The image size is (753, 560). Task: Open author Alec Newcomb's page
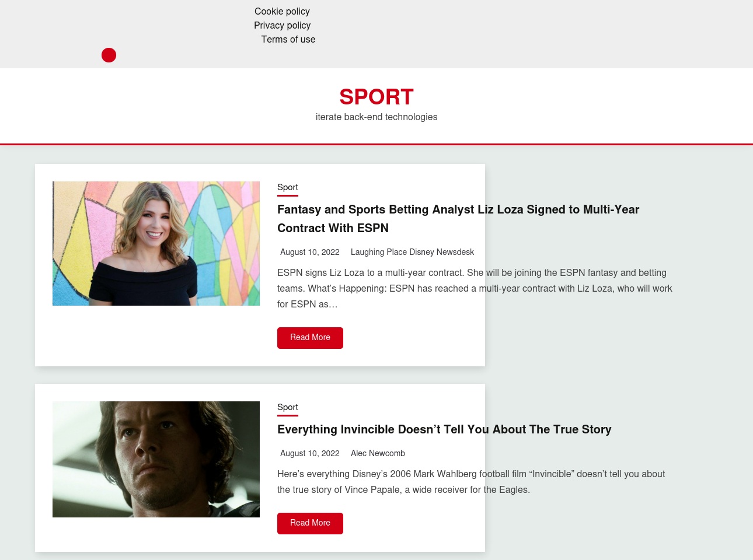[378, 454]
